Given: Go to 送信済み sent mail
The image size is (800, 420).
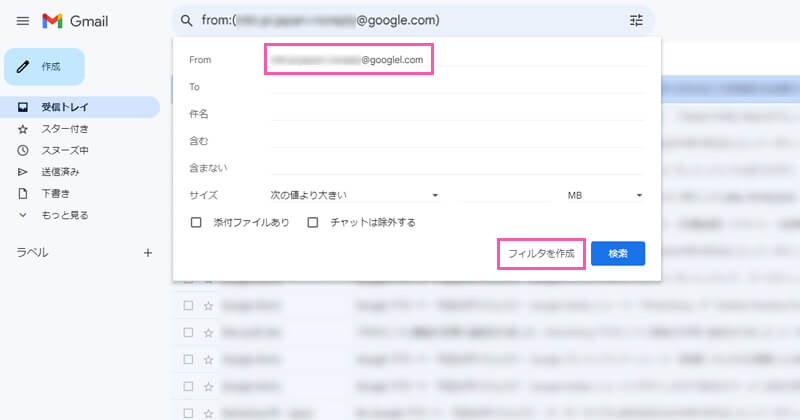Looking at the screenshot, I should pyautogui.click(x=62, y=172).
